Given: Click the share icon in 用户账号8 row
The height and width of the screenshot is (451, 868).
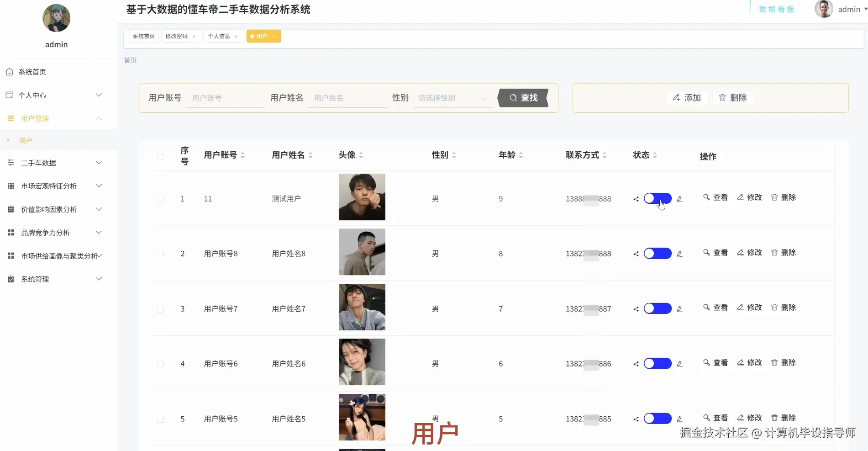Looking at the screenshot, I should coord(636,254).
